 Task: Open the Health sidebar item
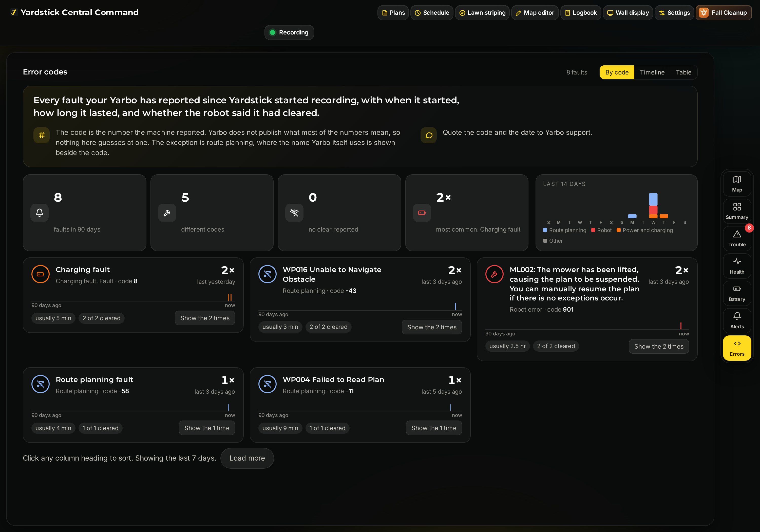click(x=737, y=266)
